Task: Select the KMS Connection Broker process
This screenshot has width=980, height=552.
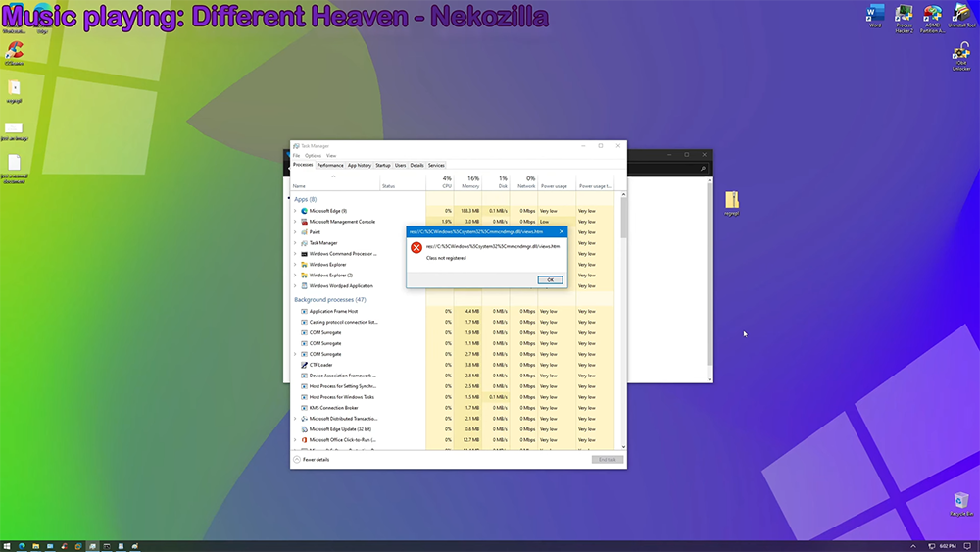Action: click(453, 408)
